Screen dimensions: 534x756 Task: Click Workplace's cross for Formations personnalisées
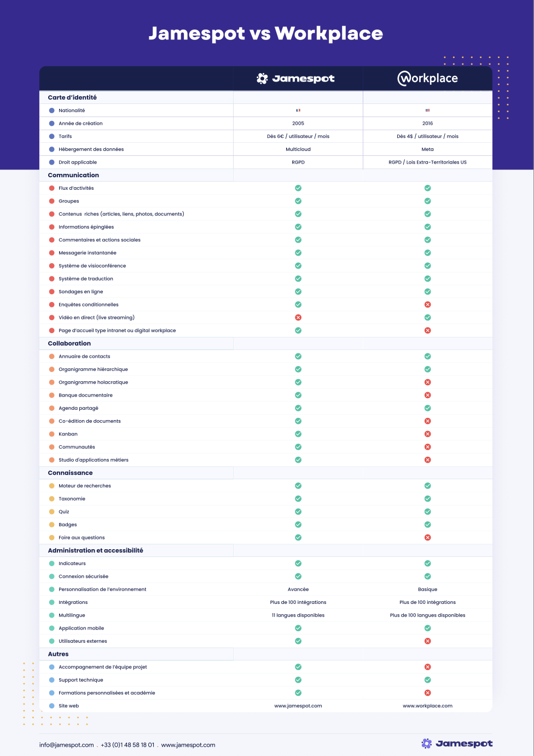coord(428,693)
